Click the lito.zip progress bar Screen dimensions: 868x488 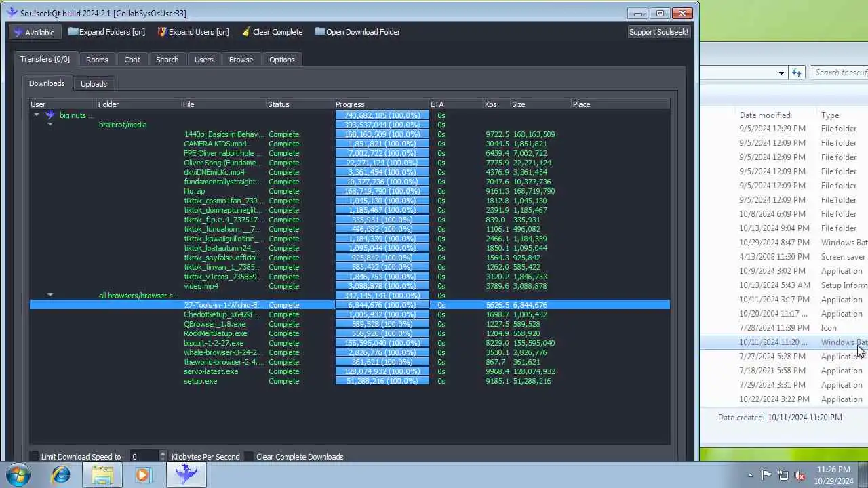click(x=382, y=191)
